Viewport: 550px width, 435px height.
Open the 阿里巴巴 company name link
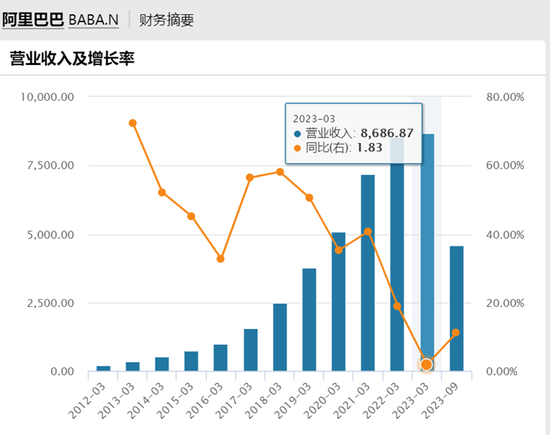33,20
